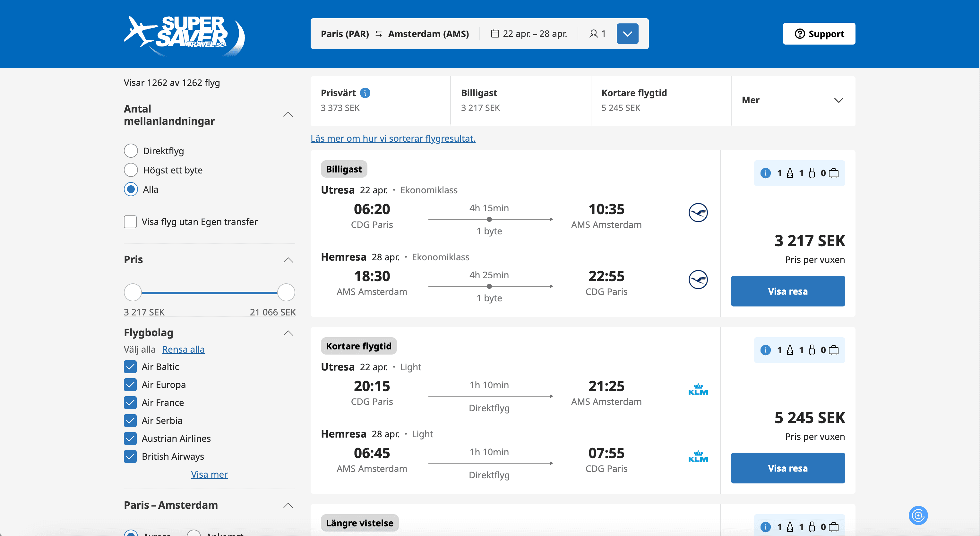
Task: Sort results by the Billigast tab
Action: point(520,100)
